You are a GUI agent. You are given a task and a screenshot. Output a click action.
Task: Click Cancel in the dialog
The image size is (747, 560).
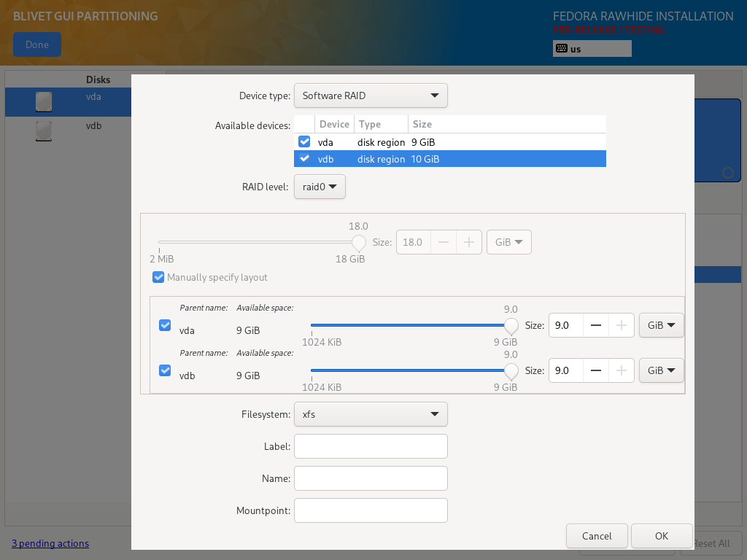(x=597, y=536)
